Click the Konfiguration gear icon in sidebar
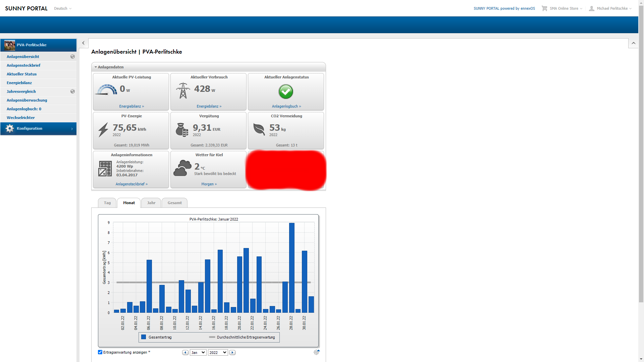Screen dimensions: 644x362 pyautogui.click(x=10, y=128)
